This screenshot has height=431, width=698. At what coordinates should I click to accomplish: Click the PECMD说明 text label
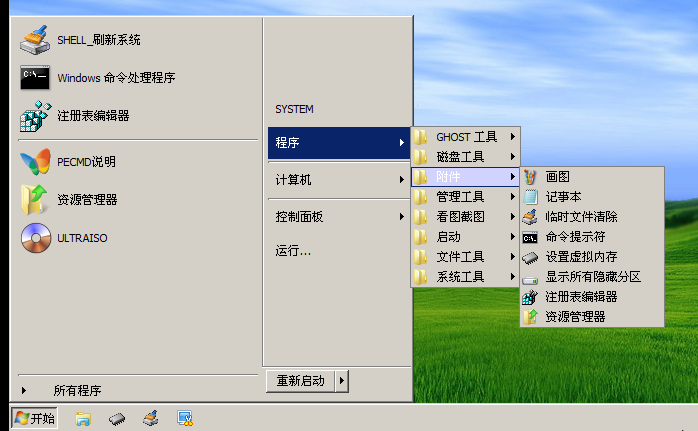86,162
